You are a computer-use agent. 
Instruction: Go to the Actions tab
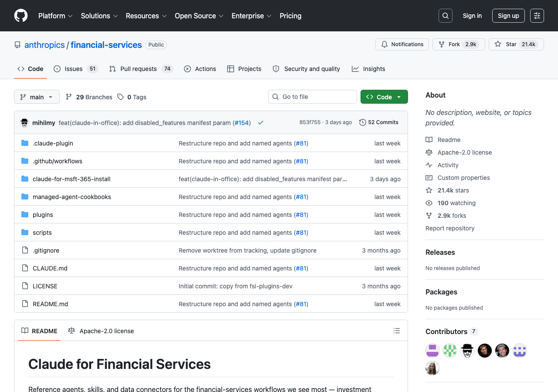(x=200, y=69)
